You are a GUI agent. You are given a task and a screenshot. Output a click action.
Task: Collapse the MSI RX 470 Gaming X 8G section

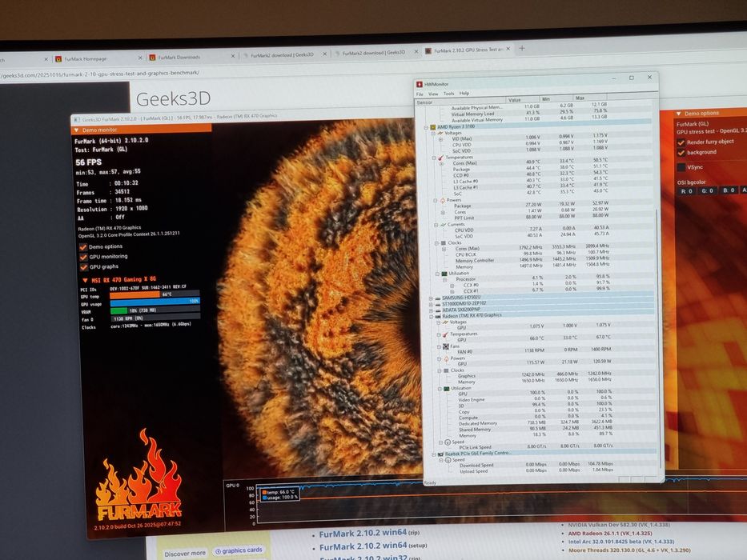(86, 281)
